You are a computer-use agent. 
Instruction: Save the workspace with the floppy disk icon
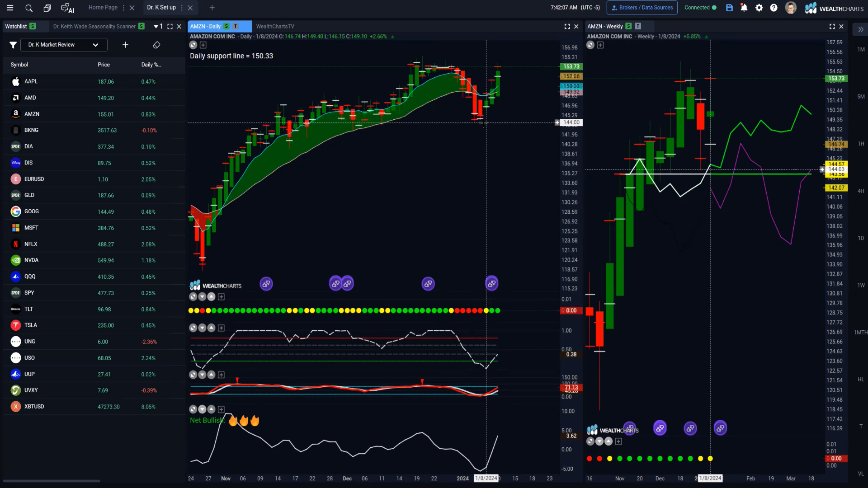point(729,8)
